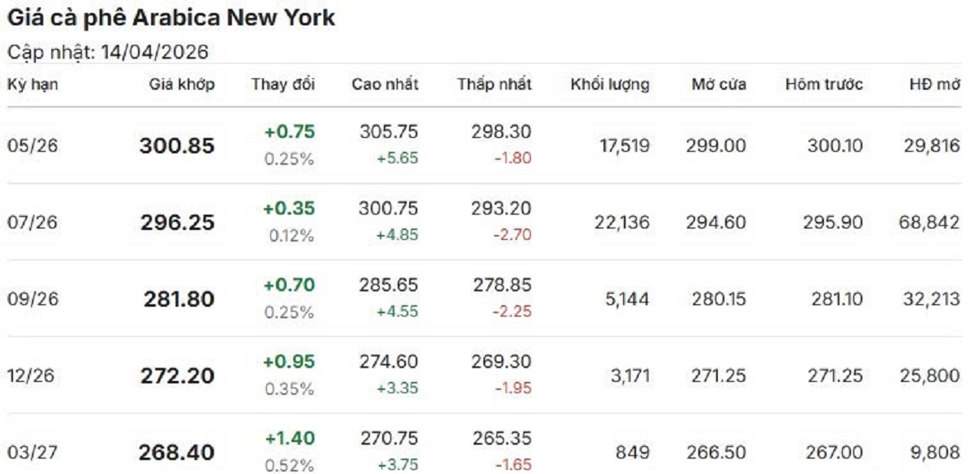Select the "Thấp nhất" column header
Viewport: 980px width, 474px height.
click(x=494, y=84)
